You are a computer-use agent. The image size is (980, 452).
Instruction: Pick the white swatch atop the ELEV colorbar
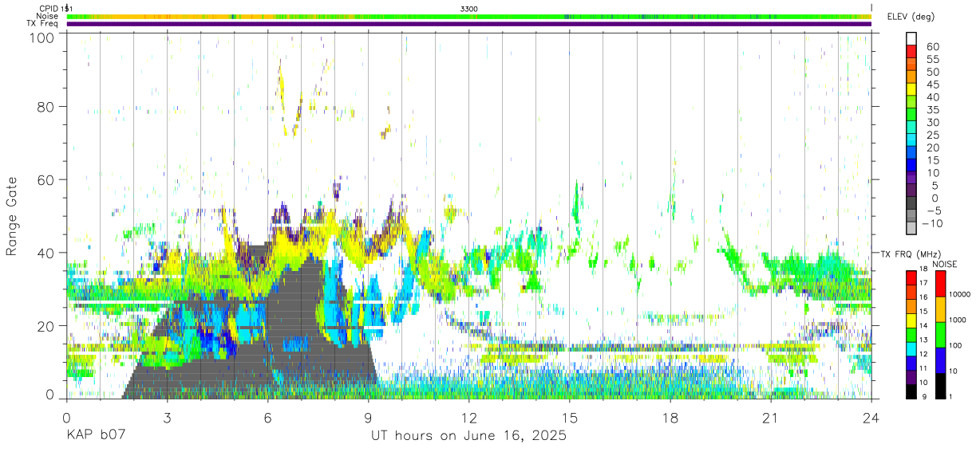coord(911,39)
